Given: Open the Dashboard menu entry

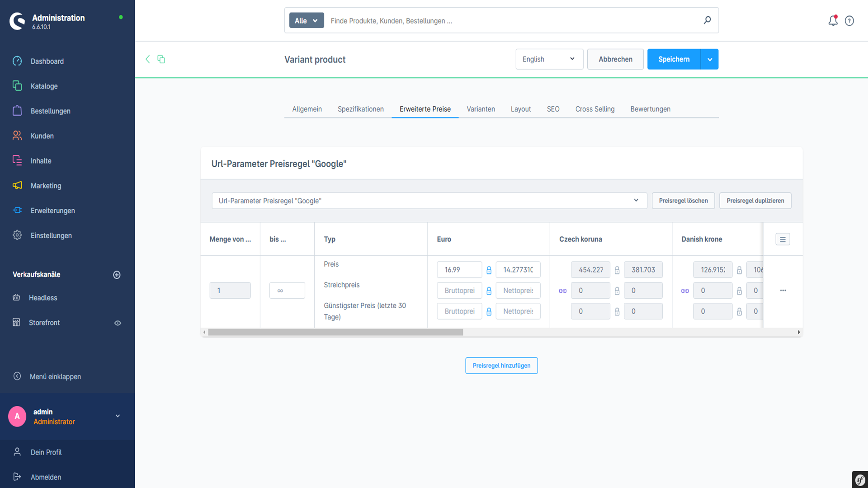Looking at the screenshot, I should pyautogui.click(x=47, y=61).
